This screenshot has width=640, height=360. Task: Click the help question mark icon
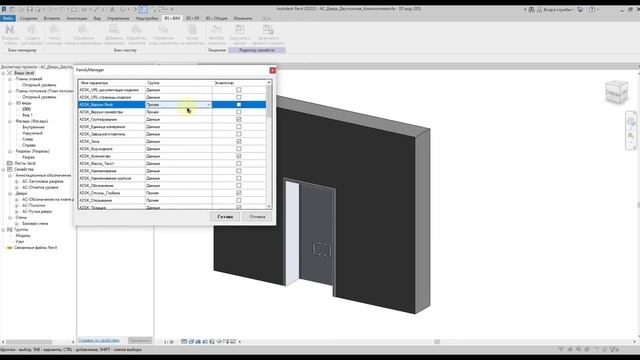point(592,9)
